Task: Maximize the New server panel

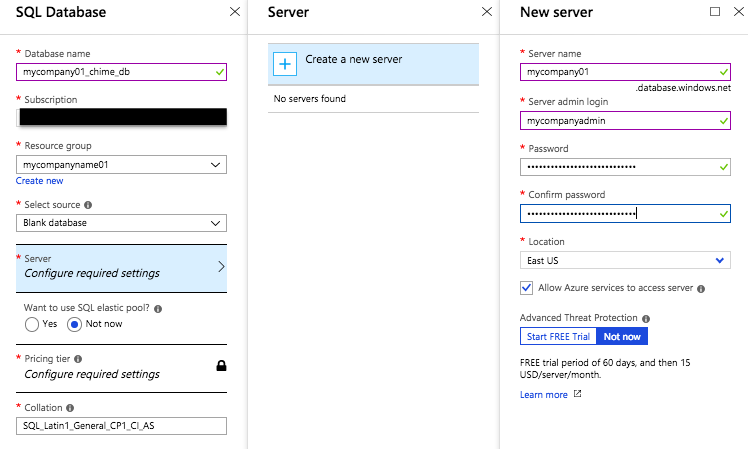Action: 715,11
